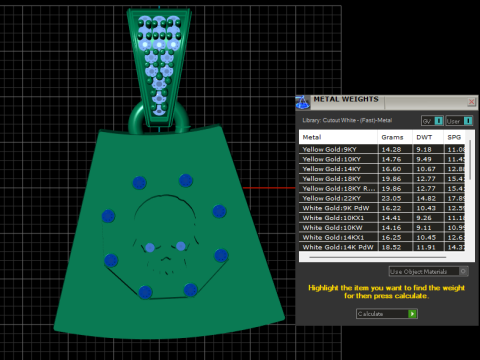Screen dimensions: 480x360
Task: Select the Yellow Gold:10KY row
Action: (382, 159)
